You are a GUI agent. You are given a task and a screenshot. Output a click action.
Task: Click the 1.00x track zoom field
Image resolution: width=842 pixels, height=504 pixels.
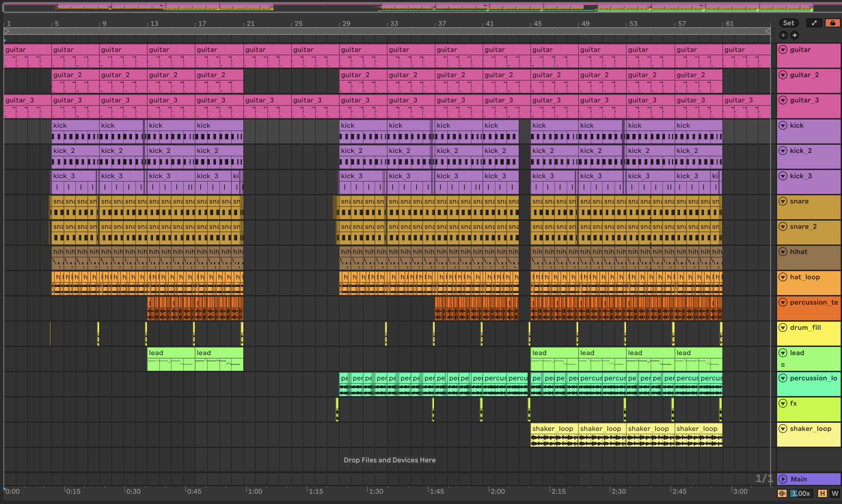coord(801,493)
